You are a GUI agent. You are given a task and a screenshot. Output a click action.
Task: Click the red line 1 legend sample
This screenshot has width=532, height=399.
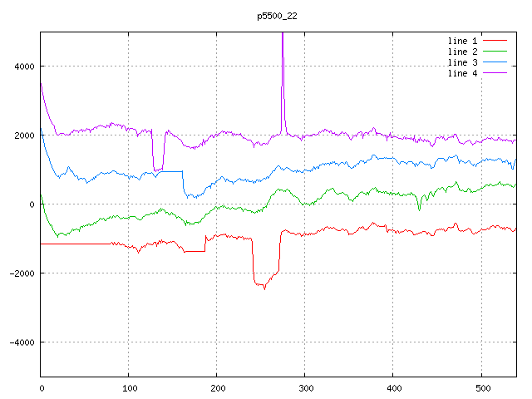pos(495,40)
